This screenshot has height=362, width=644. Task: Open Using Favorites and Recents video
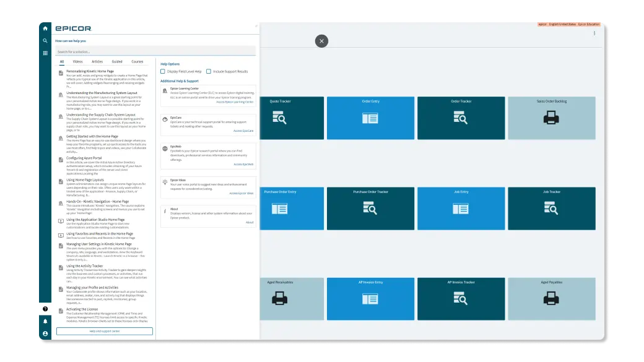coord(100,233)
